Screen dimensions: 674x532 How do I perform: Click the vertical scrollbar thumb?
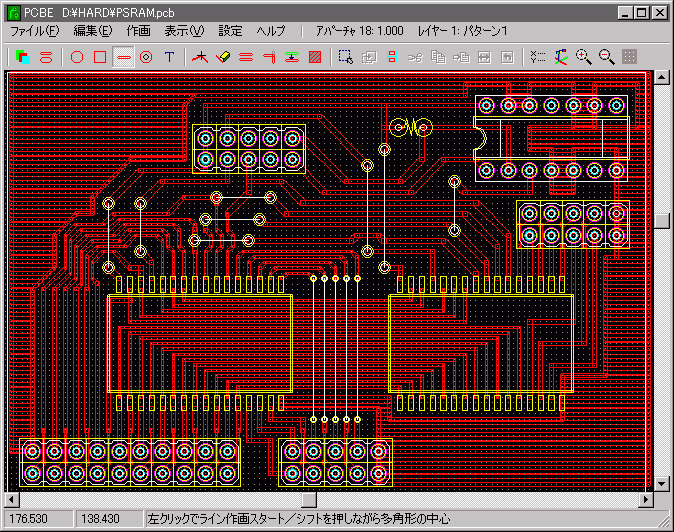click(x=661, y=220)
